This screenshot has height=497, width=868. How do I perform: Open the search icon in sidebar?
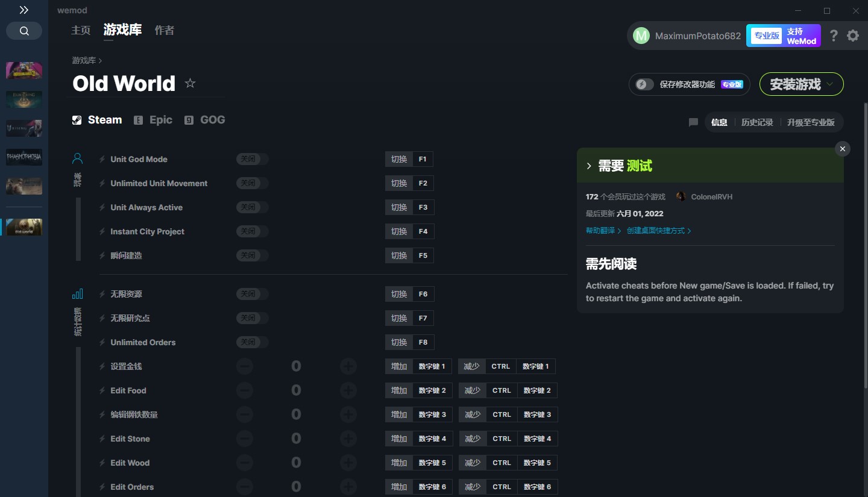pyautogui.click(x=24, y=31)
